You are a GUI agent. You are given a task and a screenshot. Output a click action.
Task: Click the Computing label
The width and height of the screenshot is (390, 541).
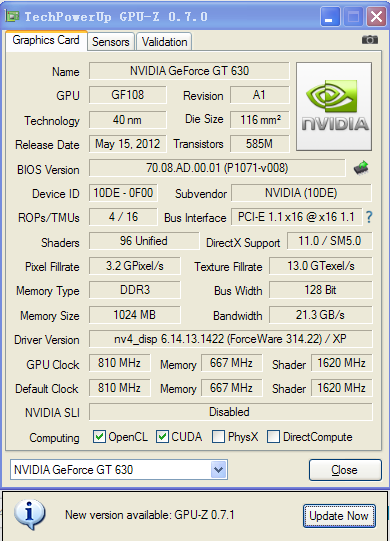(x=54, y=438)
